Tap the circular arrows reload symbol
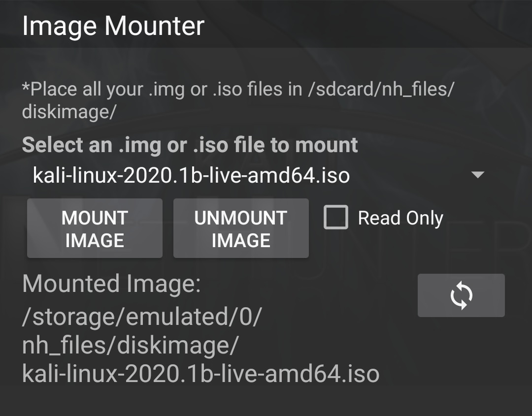The width and height of the screenshot is (532, 416). [462, 295]
